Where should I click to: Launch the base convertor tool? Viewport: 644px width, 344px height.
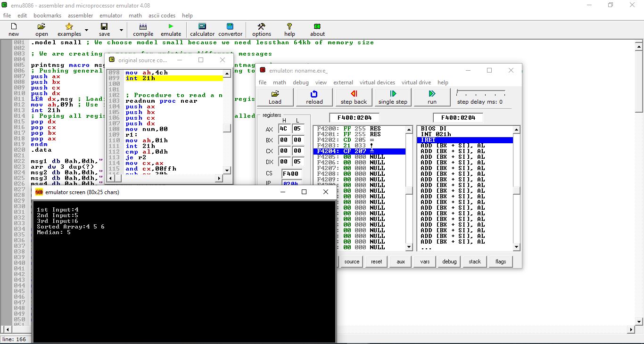pos(230,29)
